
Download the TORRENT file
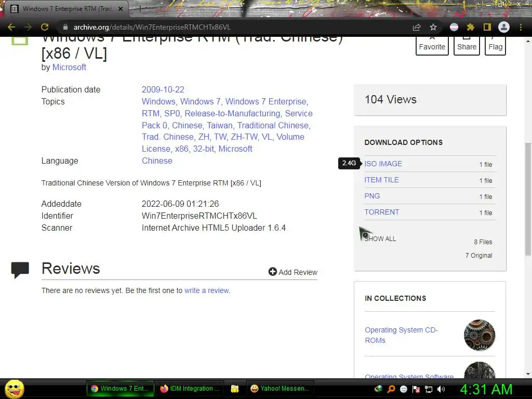pyautogui.click(x=381, y=212)
